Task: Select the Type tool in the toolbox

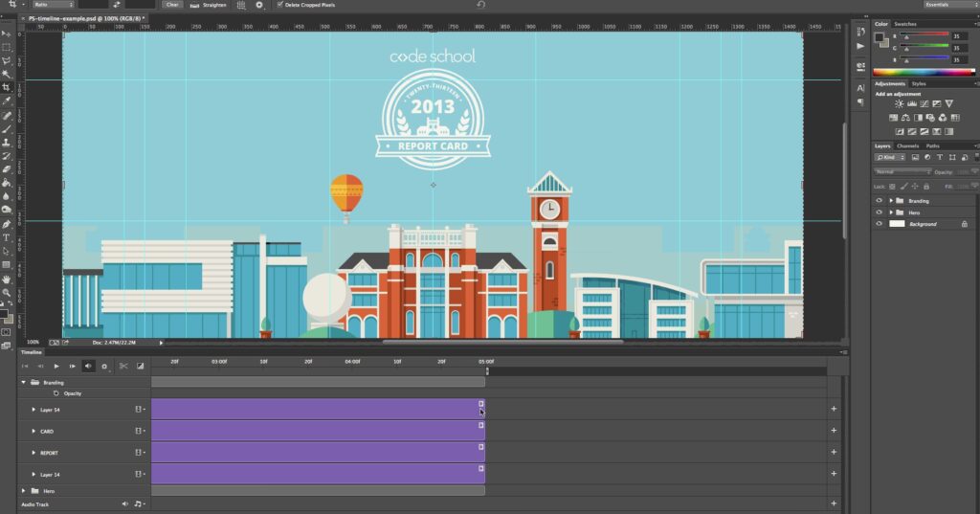Action: 7,236
